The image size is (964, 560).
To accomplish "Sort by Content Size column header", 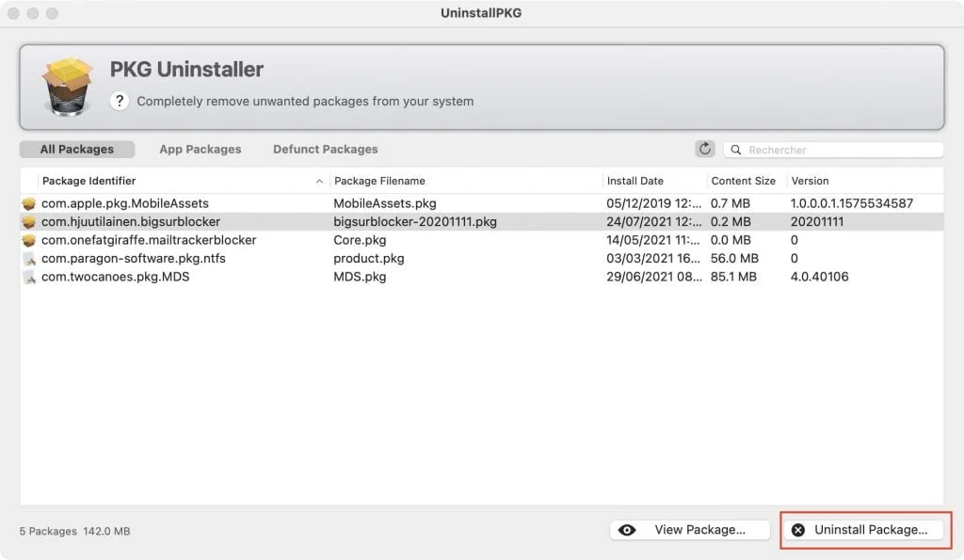I will coord(744,181).
